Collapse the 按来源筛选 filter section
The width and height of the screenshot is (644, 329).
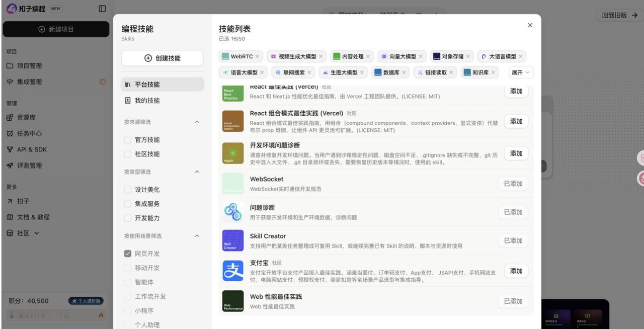(x=197, y=121)
